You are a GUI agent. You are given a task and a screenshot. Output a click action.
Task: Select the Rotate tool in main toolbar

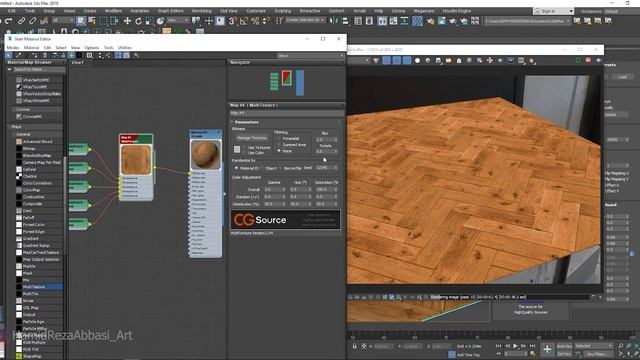(138, 21)
